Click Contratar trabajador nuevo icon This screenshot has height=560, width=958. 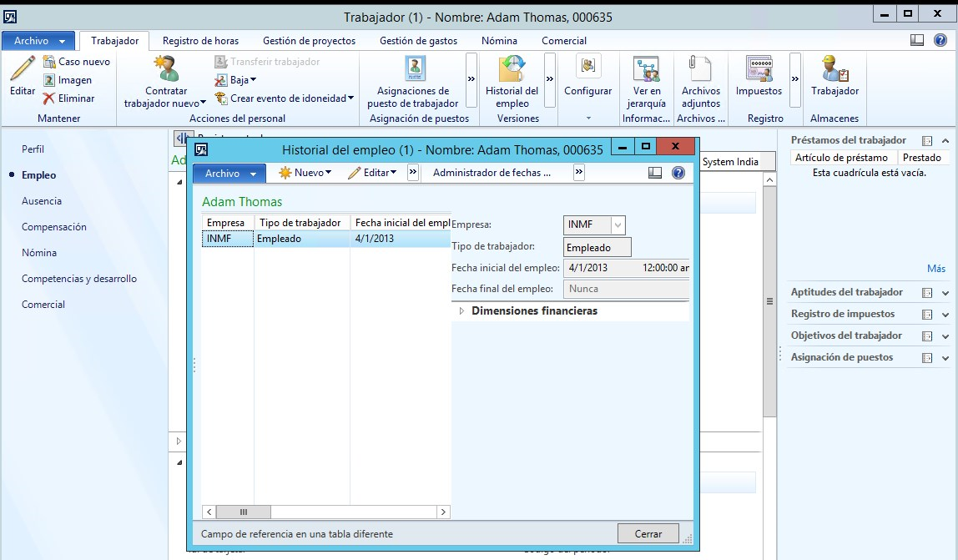[165, 68]
